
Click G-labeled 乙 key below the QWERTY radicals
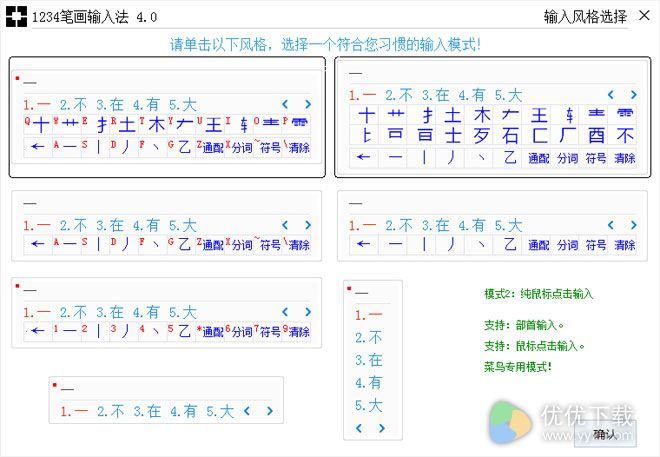click(181, 146)
